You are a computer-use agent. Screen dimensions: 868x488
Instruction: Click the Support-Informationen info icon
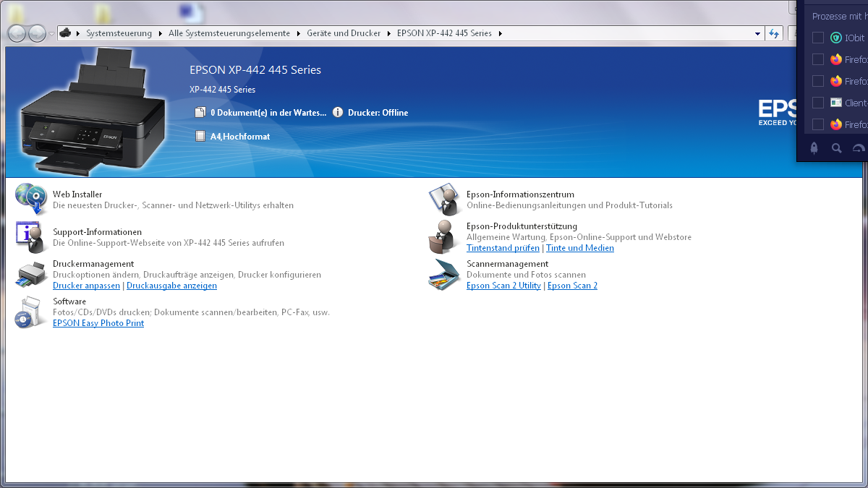coord(30,236)
